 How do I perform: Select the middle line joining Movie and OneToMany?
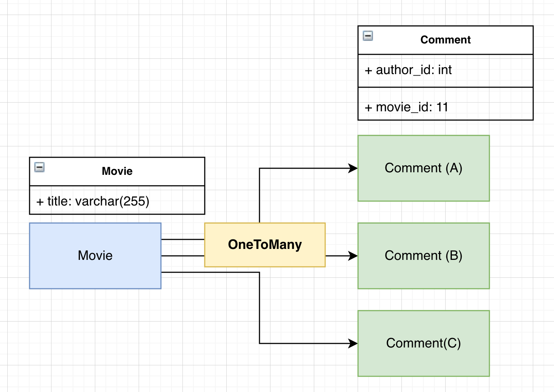tap(182, 256)
